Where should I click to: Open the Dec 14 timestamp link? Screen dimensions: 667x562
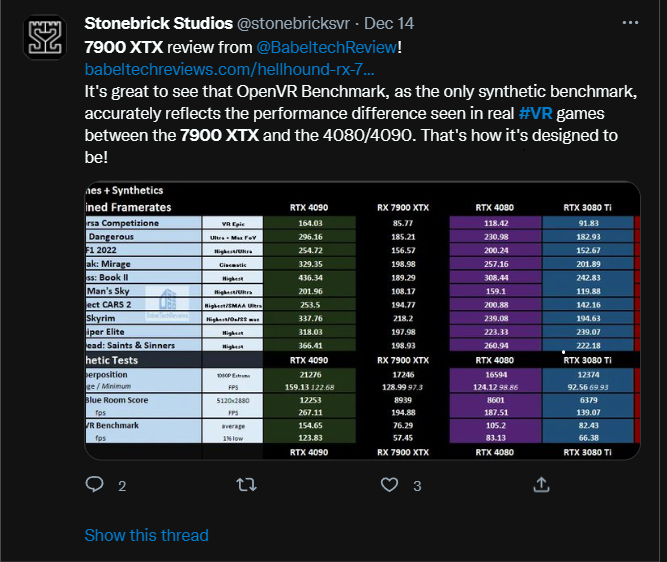coord(389,23)
